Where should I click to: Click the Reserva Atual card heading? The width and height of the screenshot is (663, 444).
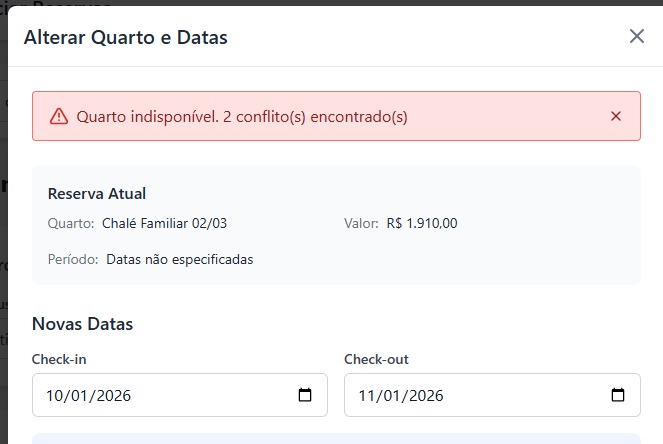click(97, 194)
